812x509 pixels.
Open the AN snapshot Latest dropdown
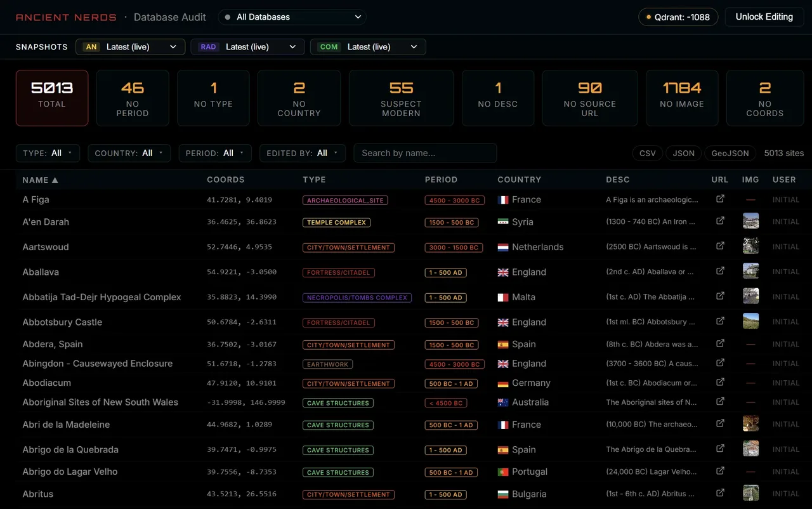tap(131, 47)
